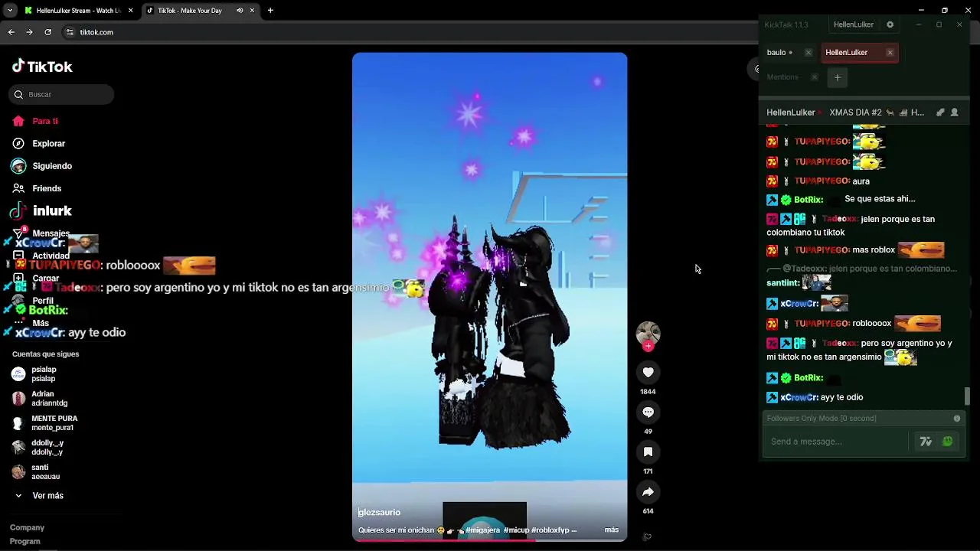Open the Mentions tab in KickTalk
The image size is (980, 551).
coord(782,77)
